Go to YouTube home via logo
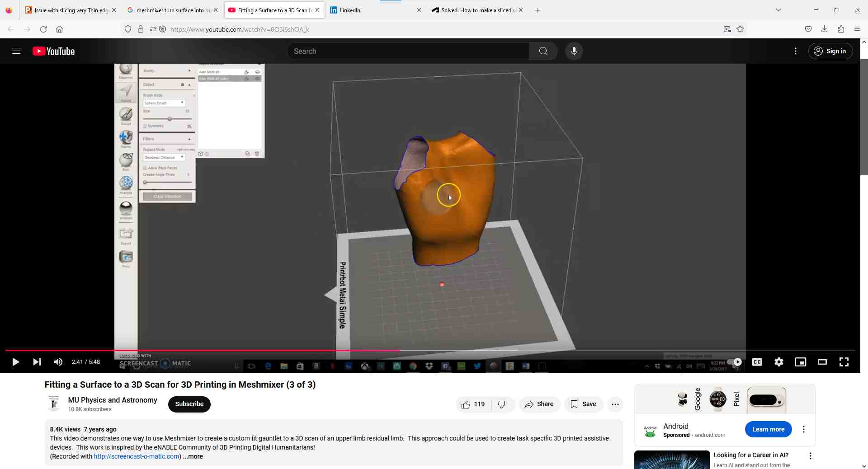Image resolution: width=868 pixels, height=469 pixels. point(54,52)
